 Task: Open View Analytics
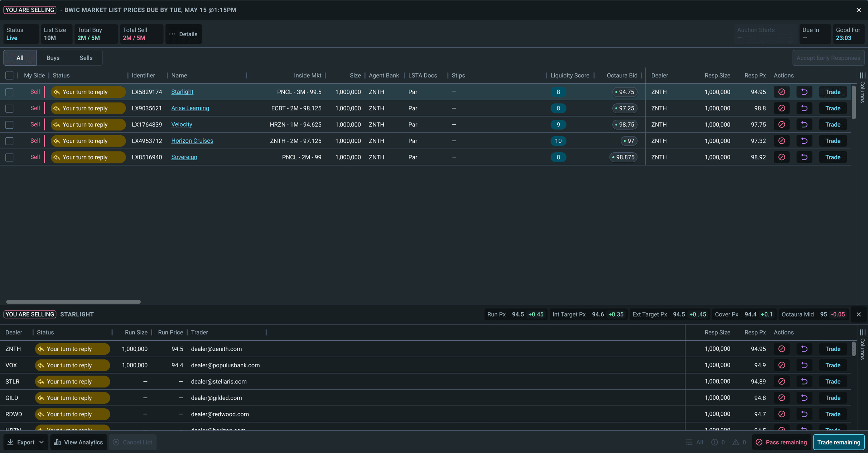click(x=78, y=442)
